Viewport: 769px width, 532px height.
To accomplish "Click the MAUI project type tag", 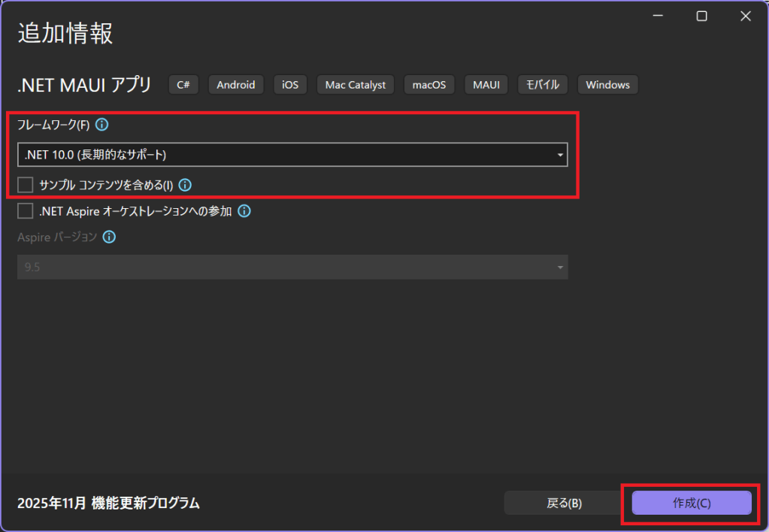I will tap(486, 85).
